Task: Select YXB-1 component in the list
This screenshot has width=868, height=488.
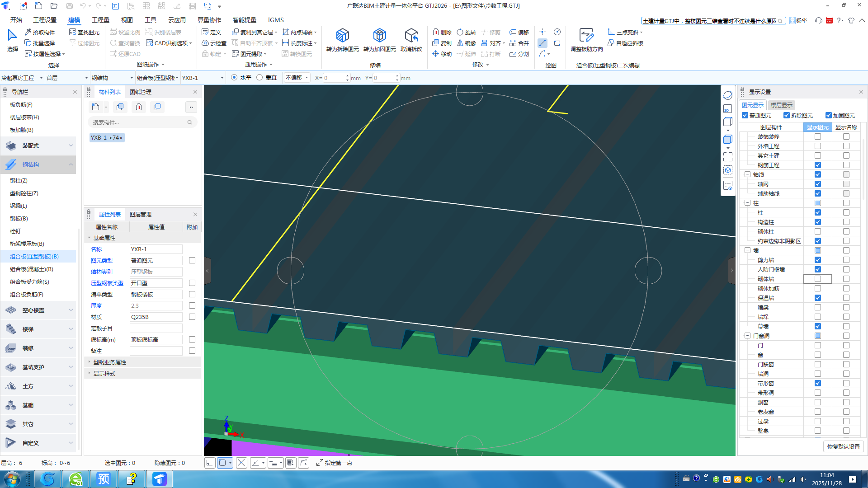Action: [107, 138]
